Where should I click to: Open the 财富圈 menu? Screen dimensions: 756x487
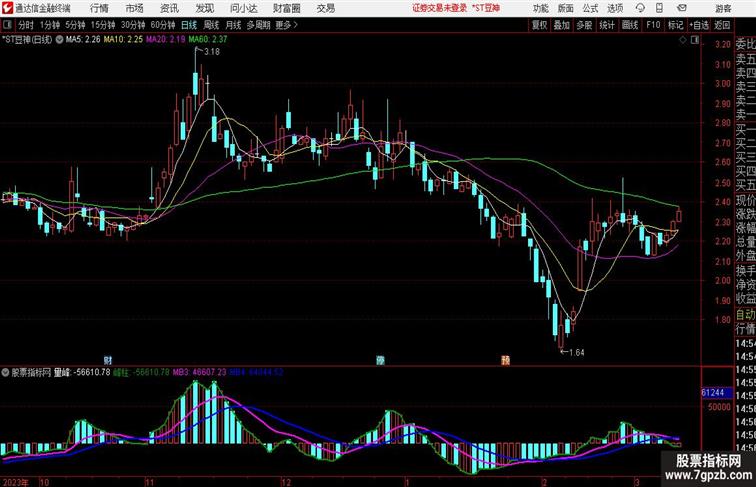point(286,8)
